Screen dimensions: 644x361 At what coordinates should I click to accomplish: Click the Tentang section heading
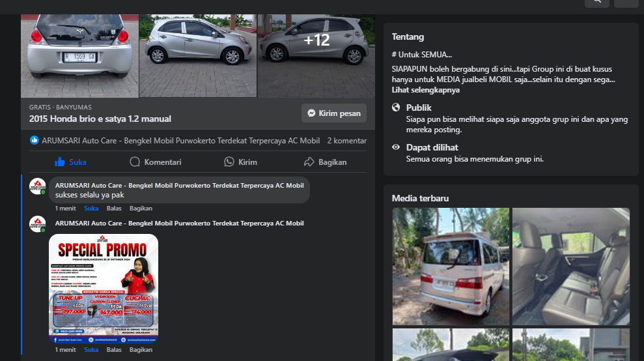point(408,37)
